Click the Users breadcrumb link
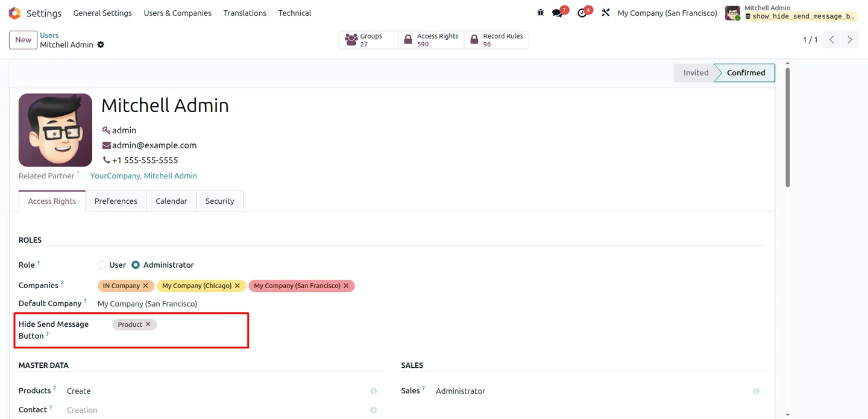 coord(49,36)
